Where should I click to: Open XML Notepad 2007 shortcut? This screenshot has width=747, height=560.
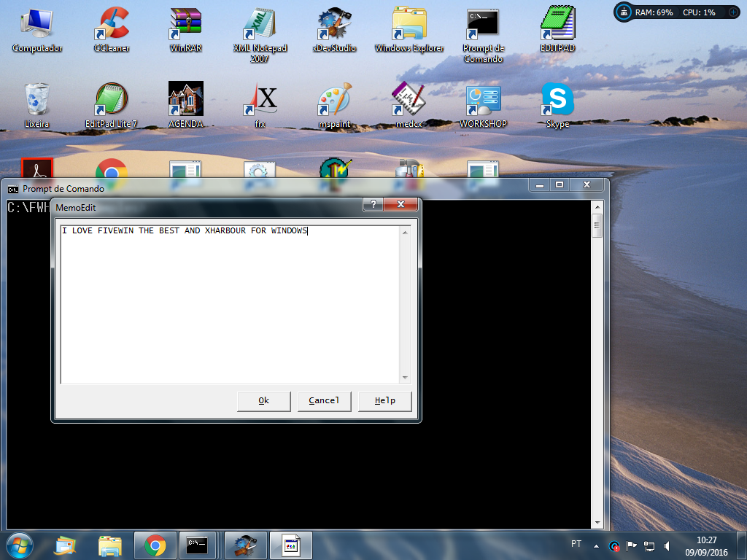point(260,35)
